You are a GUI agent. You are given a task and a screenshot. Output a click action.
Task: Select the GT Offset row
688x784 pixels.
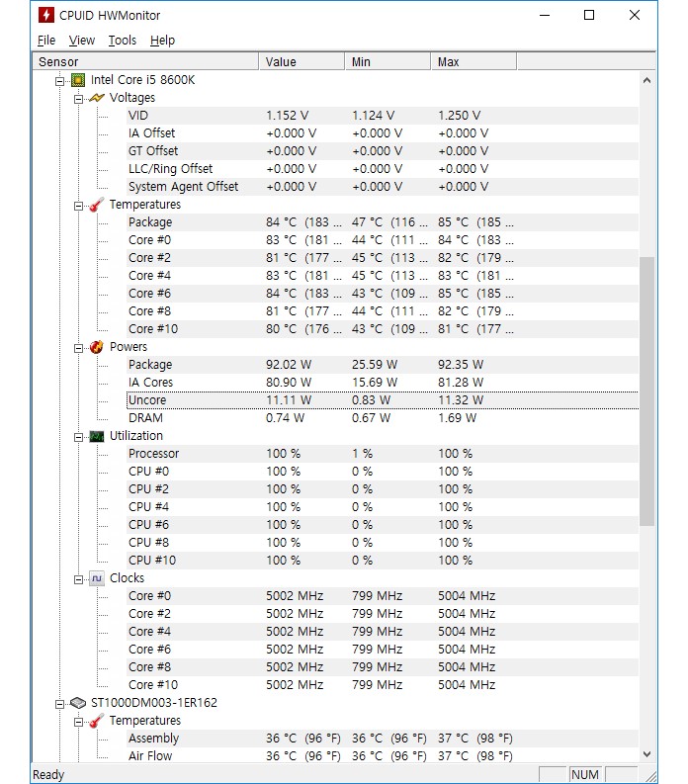click(383, 151)
